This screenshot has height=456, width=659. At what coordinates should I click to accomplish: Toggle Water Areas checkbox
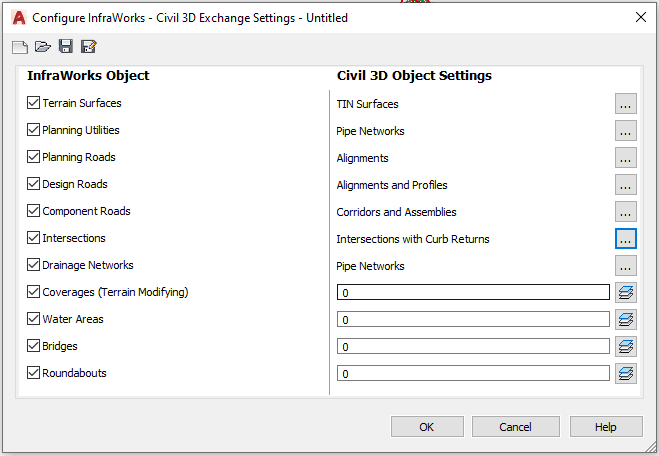coord(33,319)
